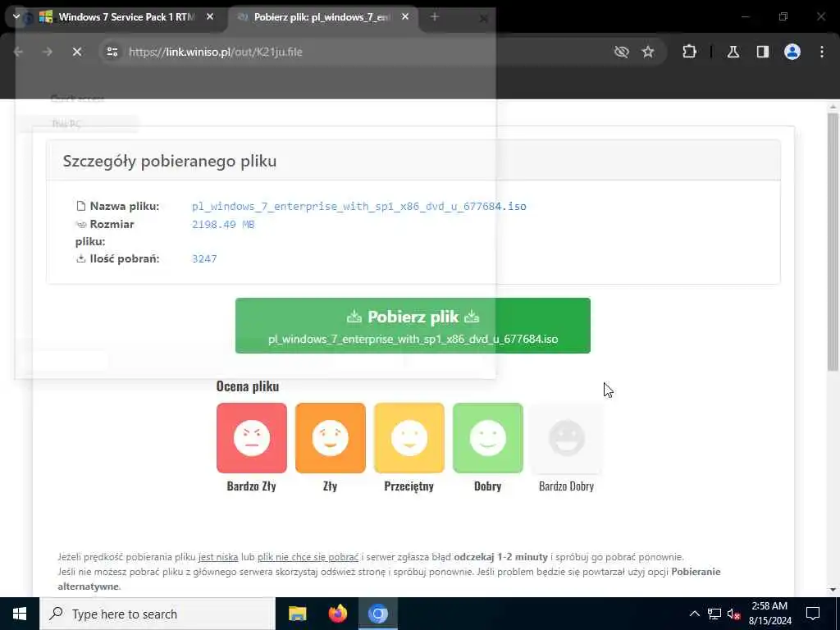Open the Extensions puzzle icon
This screenshot has height=630, width=840.
tap(689, 52)
